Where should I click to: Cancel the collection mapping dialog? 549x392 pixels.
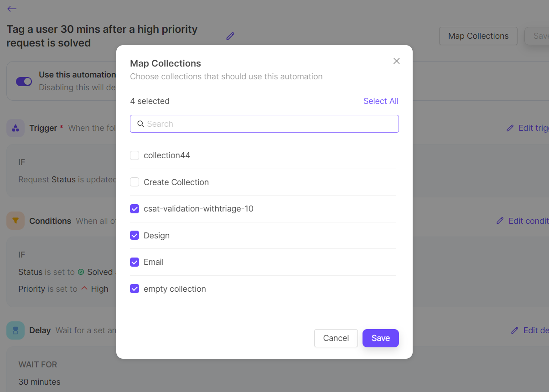(x=336, y=338)
